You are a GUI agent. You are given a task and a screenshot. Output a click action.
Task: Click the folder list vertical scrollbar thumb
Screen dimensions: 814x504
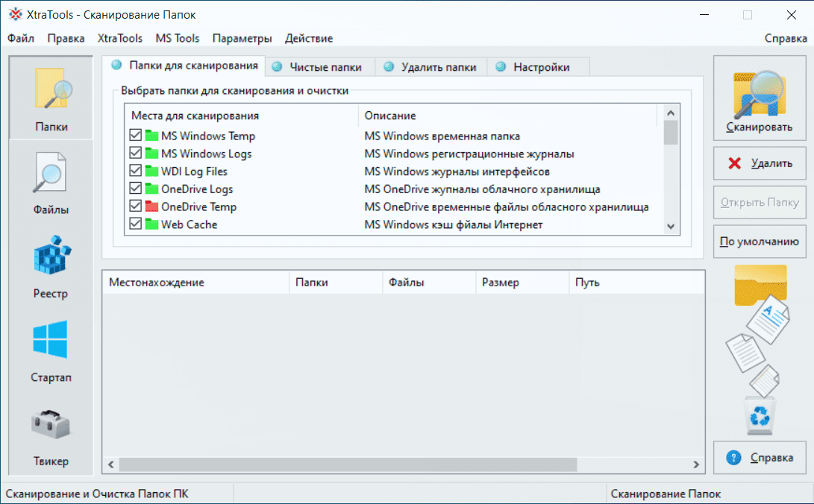coord(671,132)
